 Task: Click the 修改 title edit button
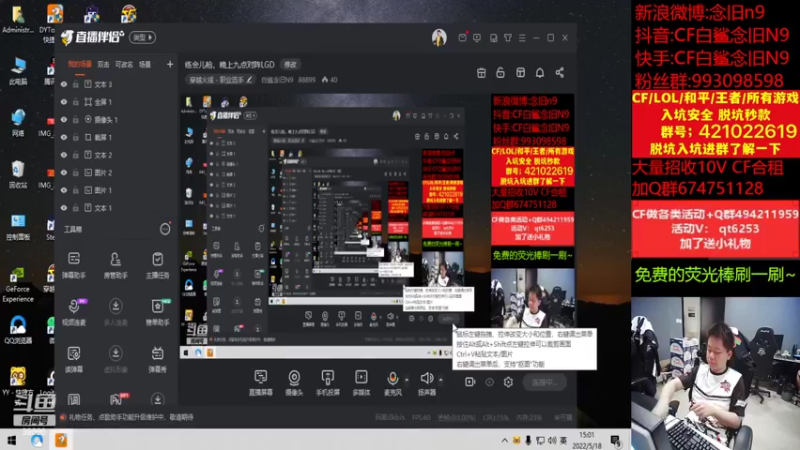coord(290,65)
